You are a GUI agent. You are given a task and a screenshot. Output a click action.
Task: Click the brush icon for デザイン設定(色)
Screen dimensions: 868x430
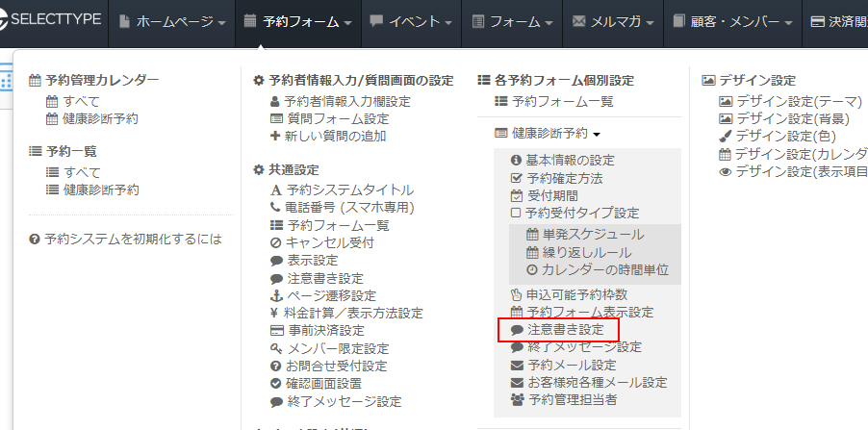tap(726, 136)
